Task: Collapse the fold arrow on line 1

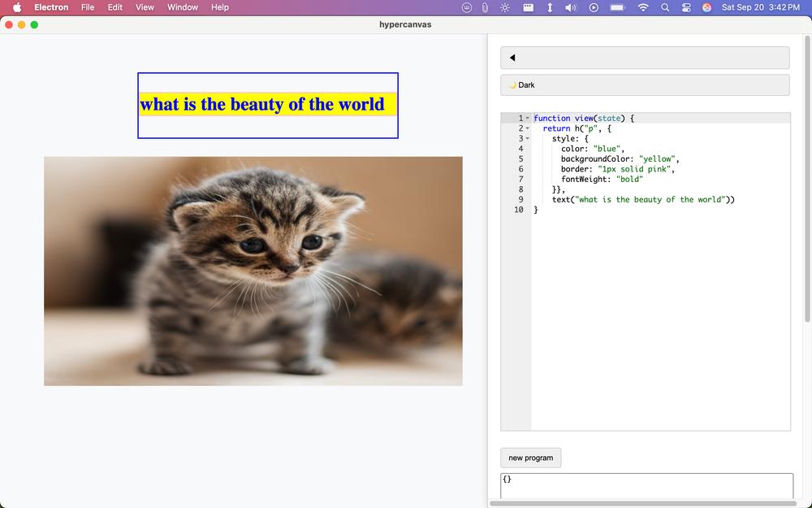Action: click(527, 119)
